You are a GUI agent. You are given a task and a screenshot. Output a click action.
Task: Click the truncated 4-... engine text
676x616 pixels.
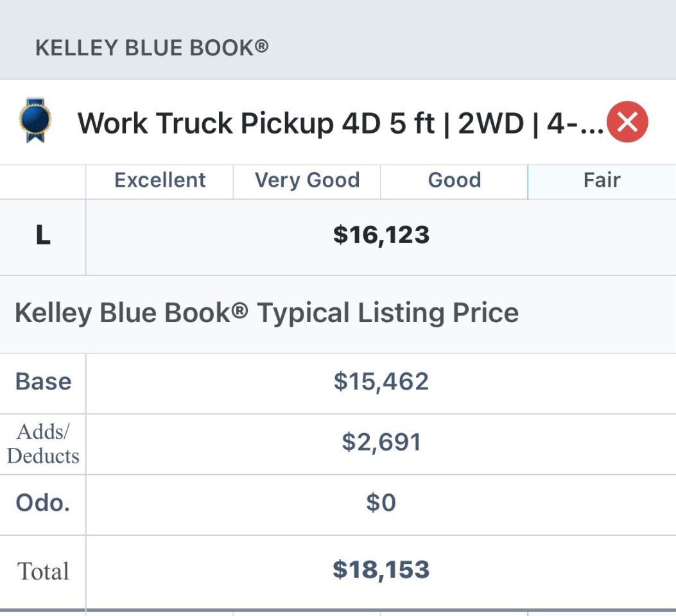pyautogui.click(x=575, y=123)
